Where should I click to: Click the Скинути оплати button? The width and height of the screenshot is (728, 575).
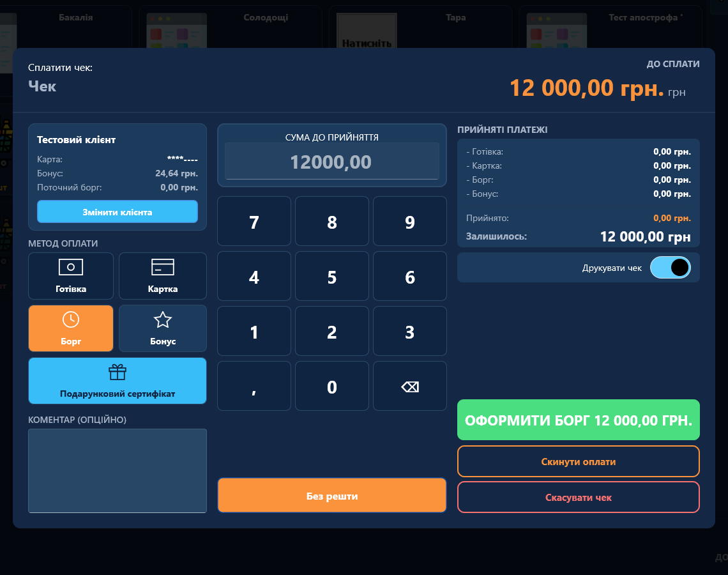point(579,462)
